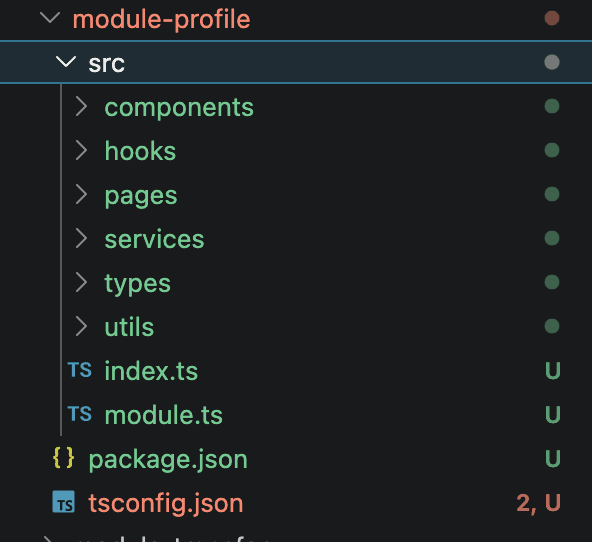Select the pages folder name
The image size is (592, 542).
(141, 196)
